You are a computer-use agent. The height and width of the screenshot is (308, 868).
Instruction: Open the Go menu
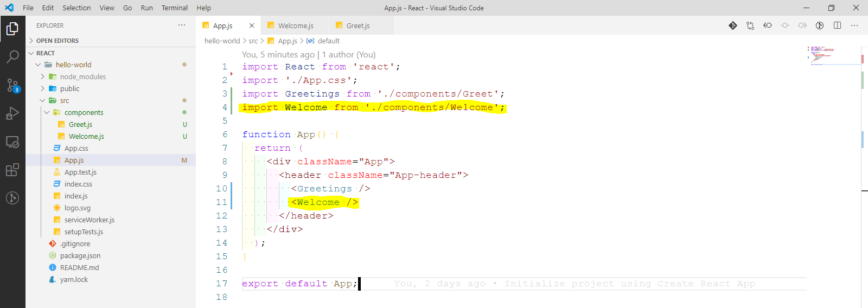point(127,8)
